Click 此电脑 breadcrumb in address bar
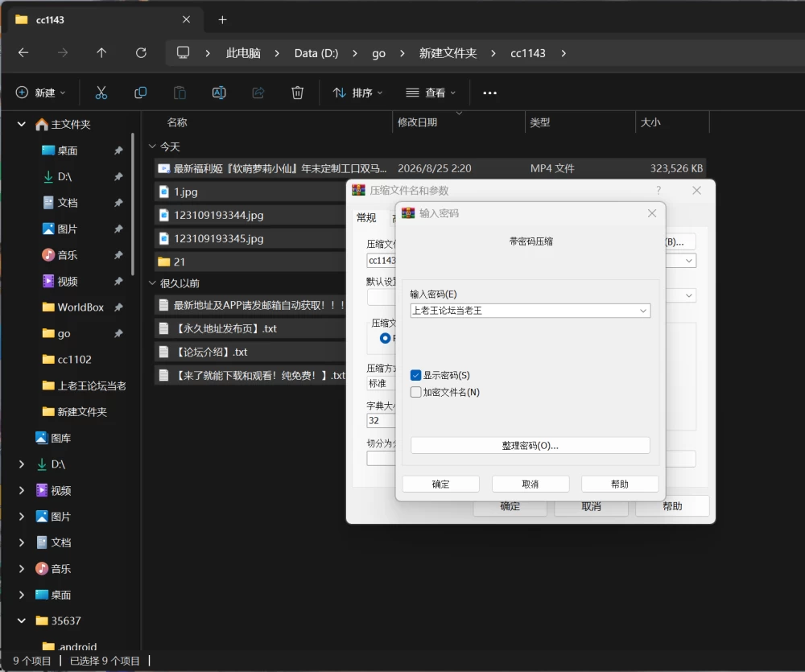 pyautogui.click(x=243, y=53)
